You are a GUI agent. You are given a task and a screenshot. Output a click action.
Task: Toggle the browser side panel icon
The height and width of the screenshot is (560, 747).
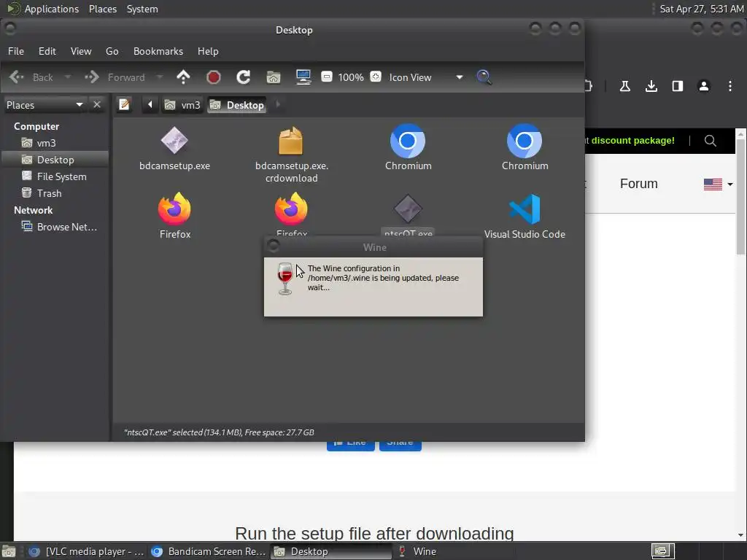(678, 86)
